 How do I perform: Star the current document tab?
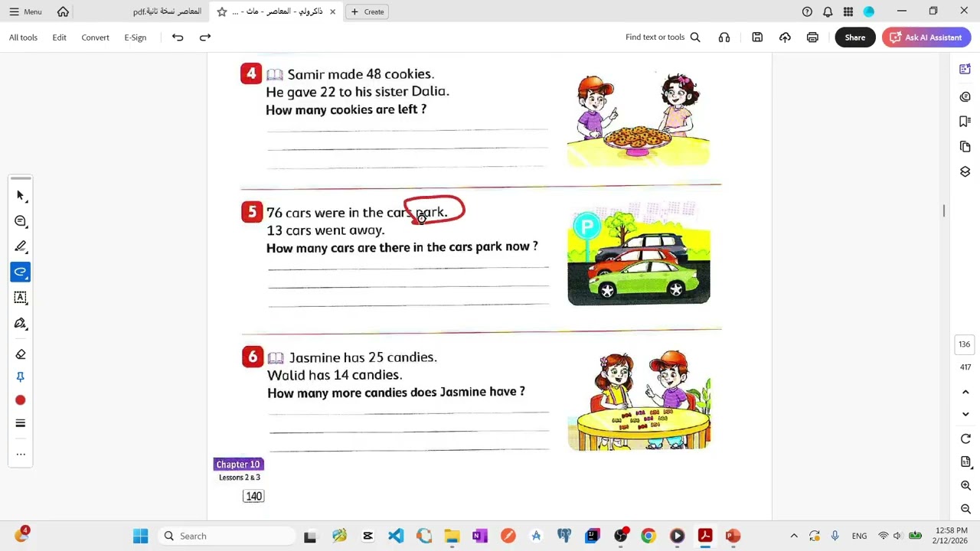click(221, 11)
